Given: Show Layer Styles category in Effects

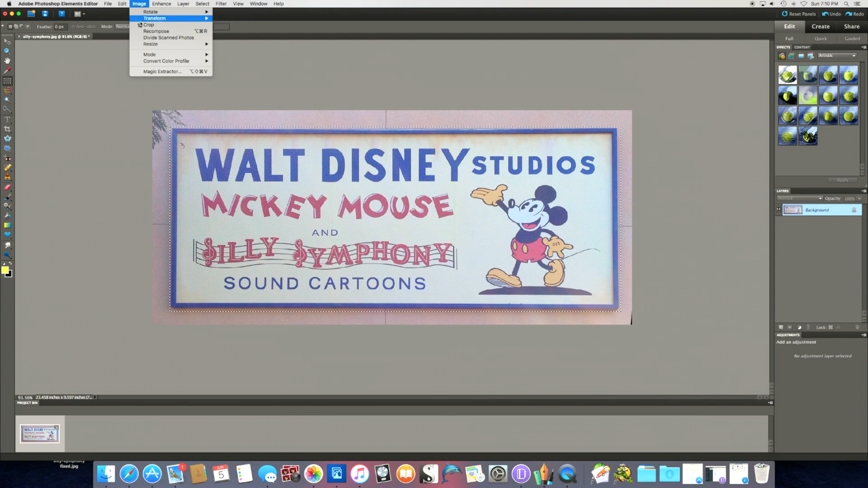Looking at the screenshot, I should (x=791, y=56).
